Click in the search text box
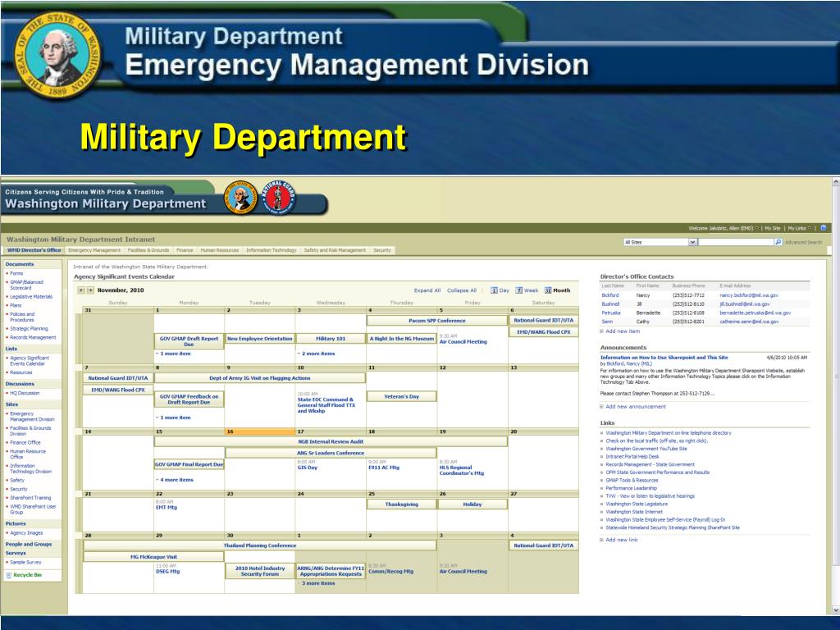The image size is (840, 630). click(736, 242)
